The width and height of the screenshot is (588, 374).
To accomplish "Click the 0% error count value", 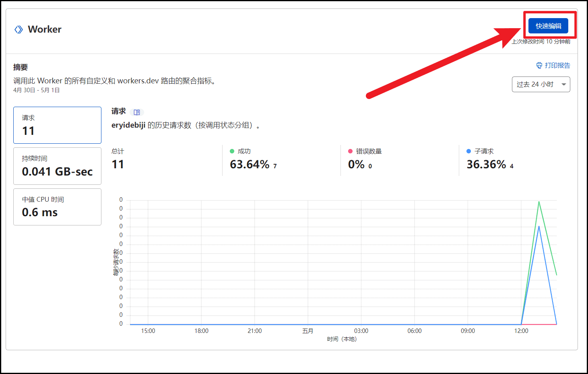I will [356, 164].
